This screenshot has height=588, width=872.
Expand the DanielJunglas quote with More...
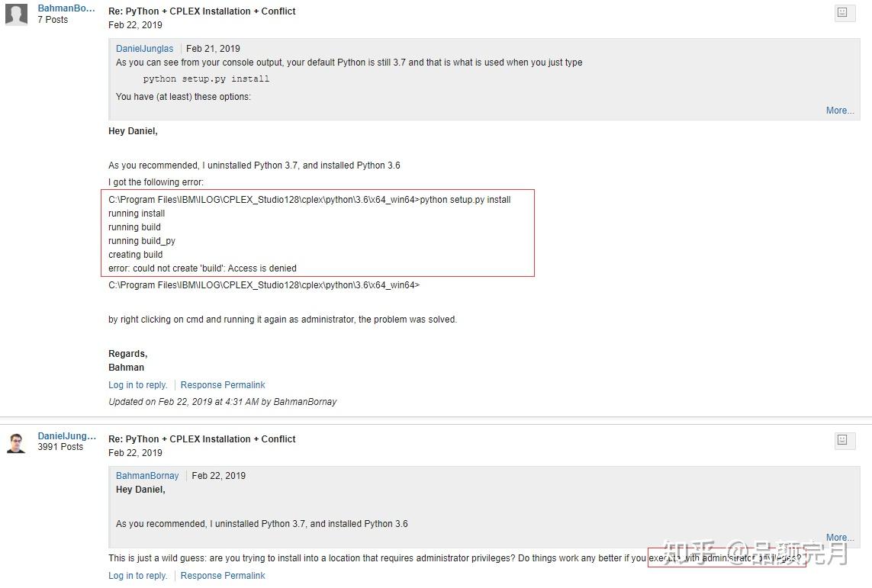pyautogui.click(x=839, y=111)
